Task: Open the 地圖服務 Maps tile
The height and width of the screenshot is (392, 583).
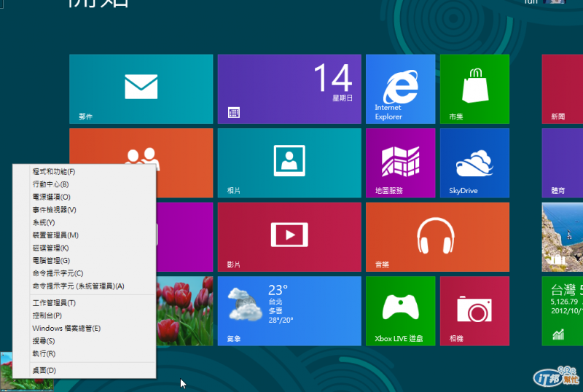Action: click(400, 163)
